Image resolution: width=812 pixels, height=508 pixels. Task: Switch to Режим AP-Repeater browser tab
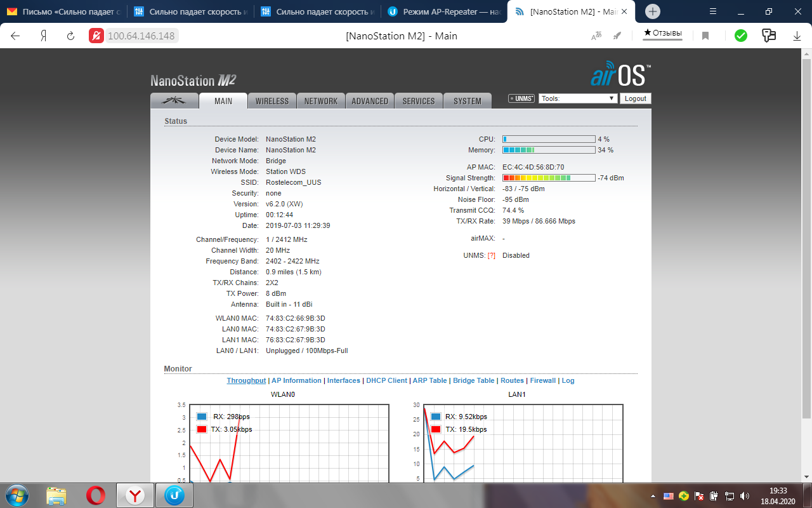(444, 11)
